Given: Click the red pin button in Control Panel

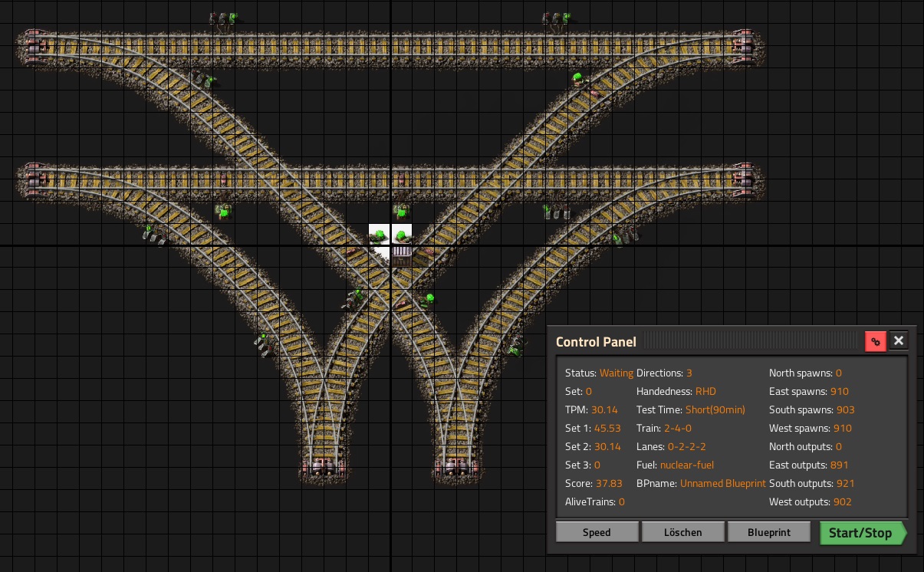Looking at the screenshot, I should [876, 341].
